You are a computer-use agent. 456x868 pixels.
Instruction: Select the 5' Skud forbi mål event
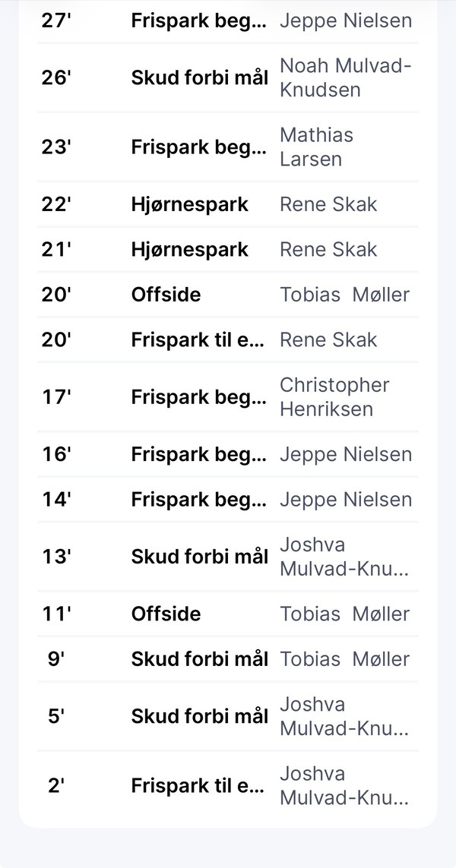tap(199, 716)
